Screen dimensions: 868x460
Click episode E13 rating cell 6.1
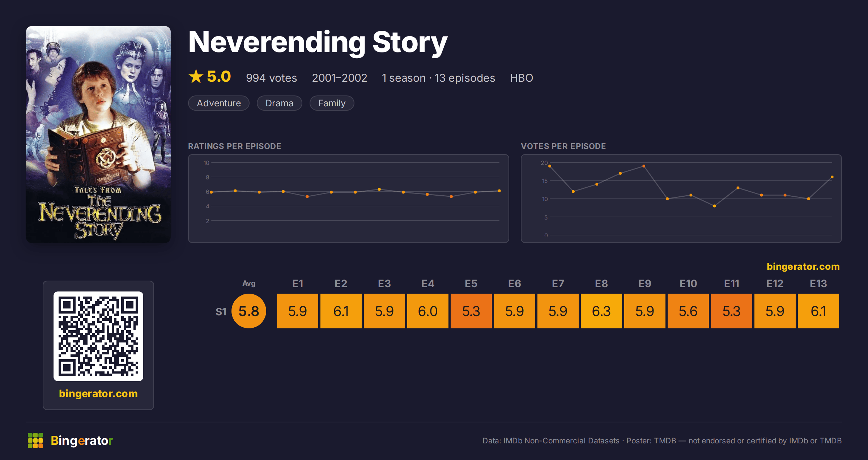click(818, 311)
